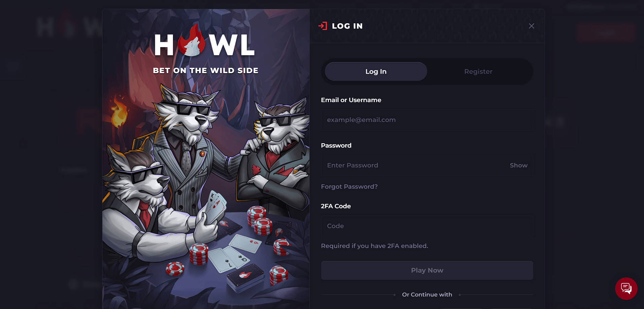
Task: Click the 2FA Code input box
Action: [427, 226]
